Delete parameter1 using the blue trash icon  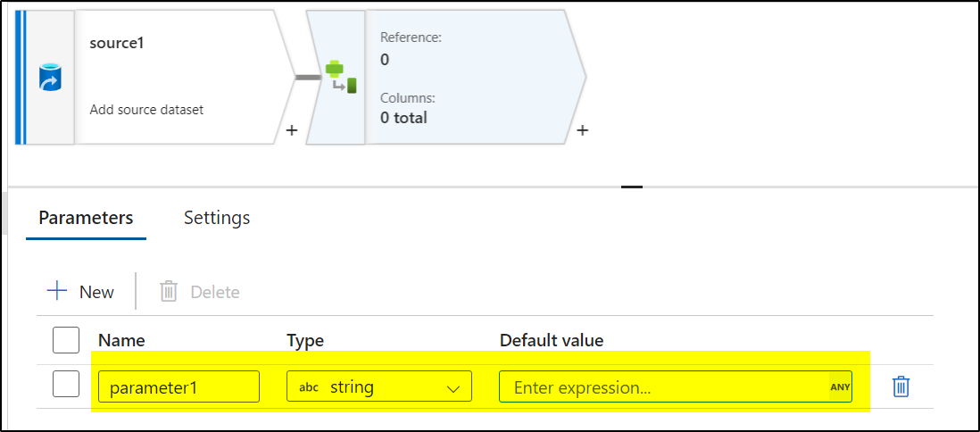[901, 386]
